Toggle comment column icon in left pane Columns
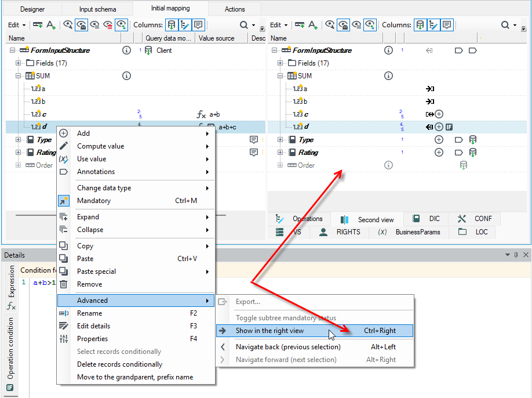The image size is (532, 398). [x=198, y=25]
